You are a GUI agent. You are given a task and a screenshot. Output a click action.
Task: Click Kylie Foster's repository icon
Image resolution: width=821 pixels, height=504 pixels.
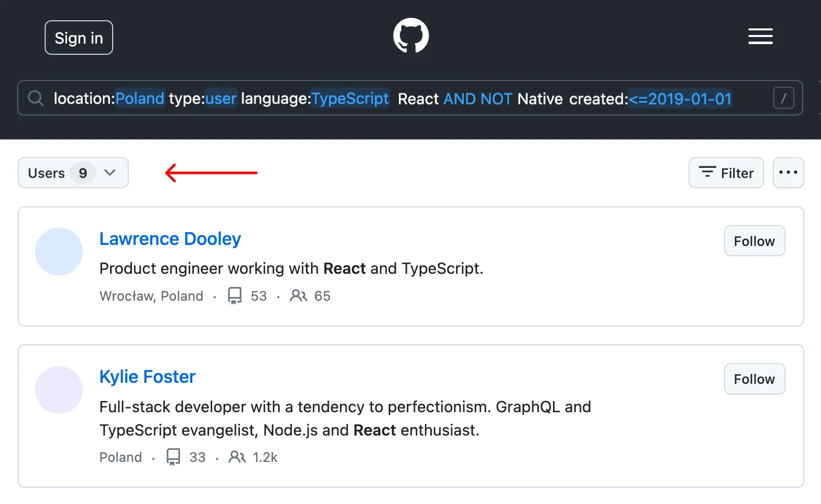point(174,457)
